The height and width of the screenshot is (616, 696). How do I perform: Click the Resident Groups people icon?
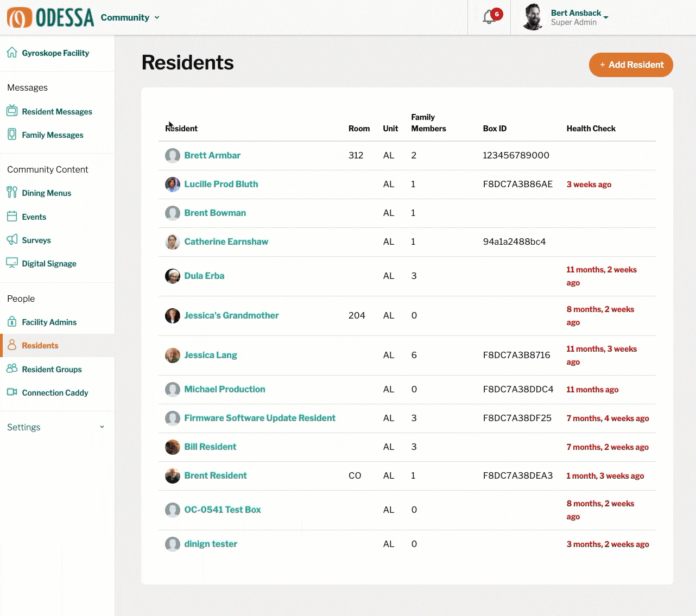click(x=12, y=369)
